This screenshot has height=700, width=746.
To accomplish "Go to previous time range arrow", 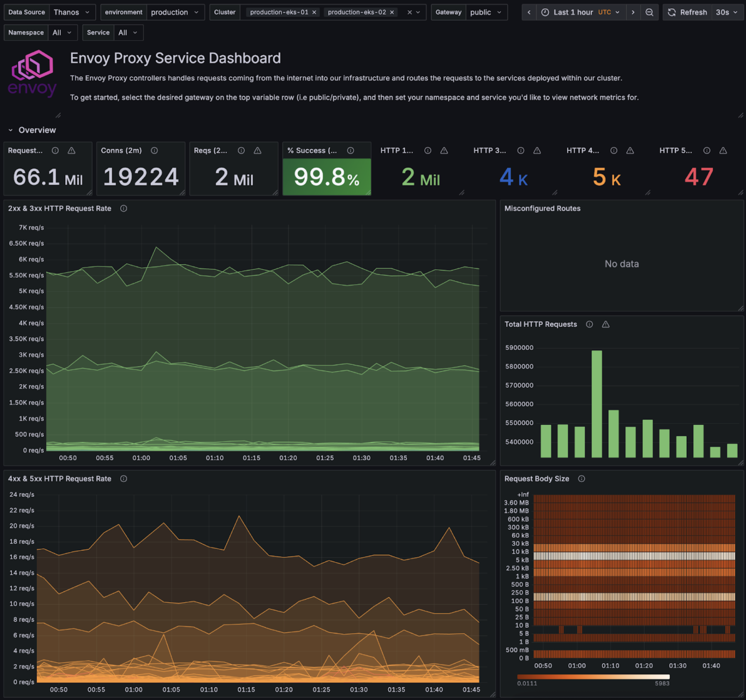I will pyautogui.click(x=529, y=12).
